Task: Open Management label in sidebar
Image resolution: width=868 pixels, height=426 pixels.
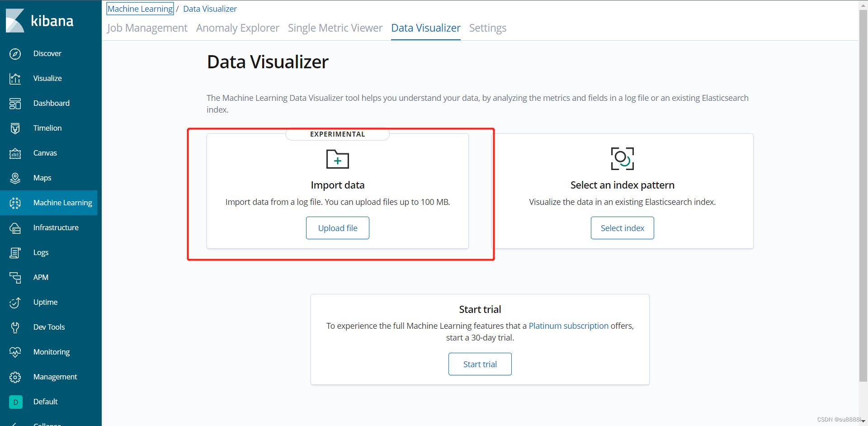Action: [55, 377]
